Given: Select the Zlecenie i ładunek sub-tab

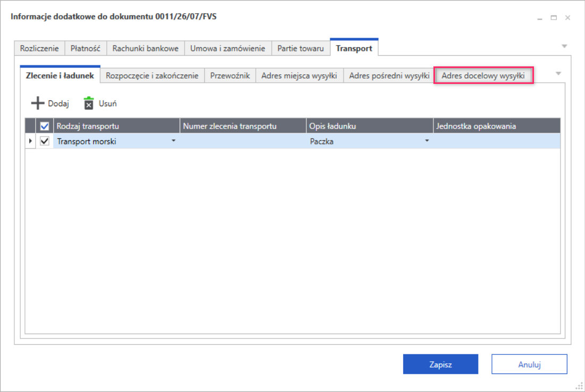Looking at the screenshot, I should tap(60, 75).
